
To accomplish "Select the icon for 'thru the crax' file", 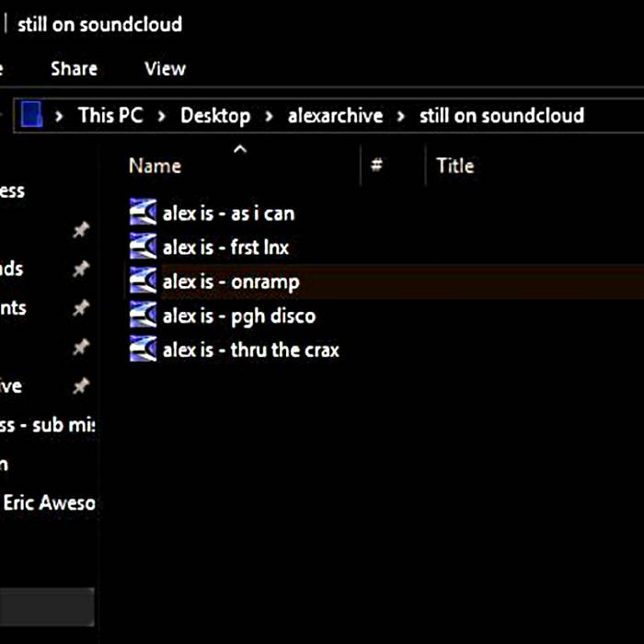I will (144, 350).
